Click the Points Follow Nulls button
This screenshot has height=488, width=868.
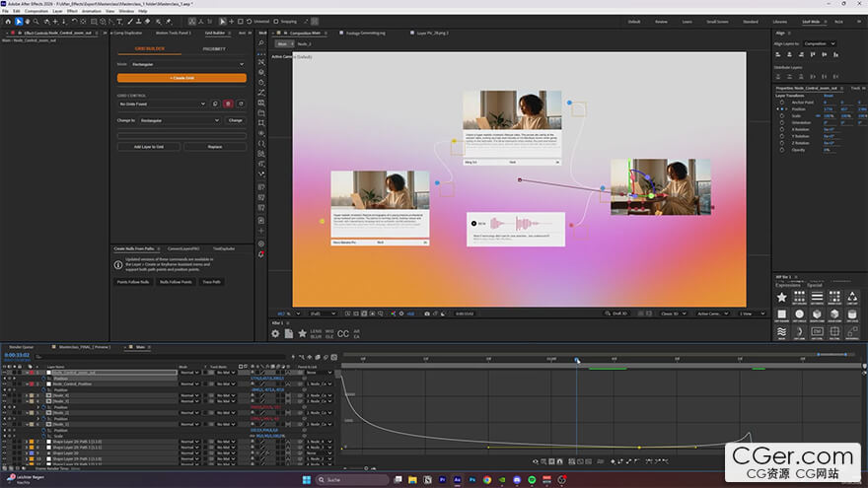point(133,282)
